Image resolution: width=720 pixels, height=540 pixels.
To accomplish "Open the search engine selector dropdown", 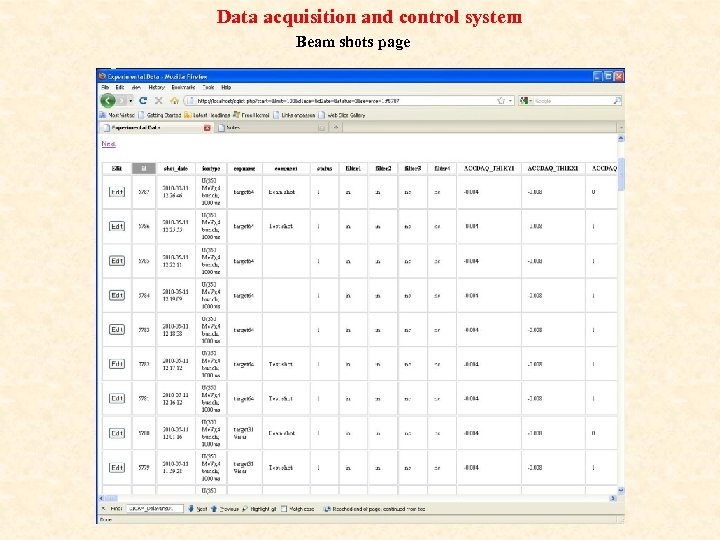I will [x=526, y=100].
